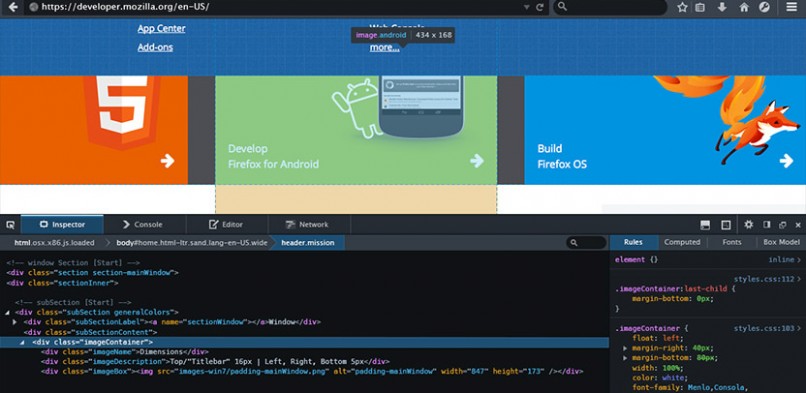Image resolution: width=806 pixels, height=393 pixels.
Task: Select html.osx.x86.js.loaded breadcrumb
Action: (x=54, y=242)
